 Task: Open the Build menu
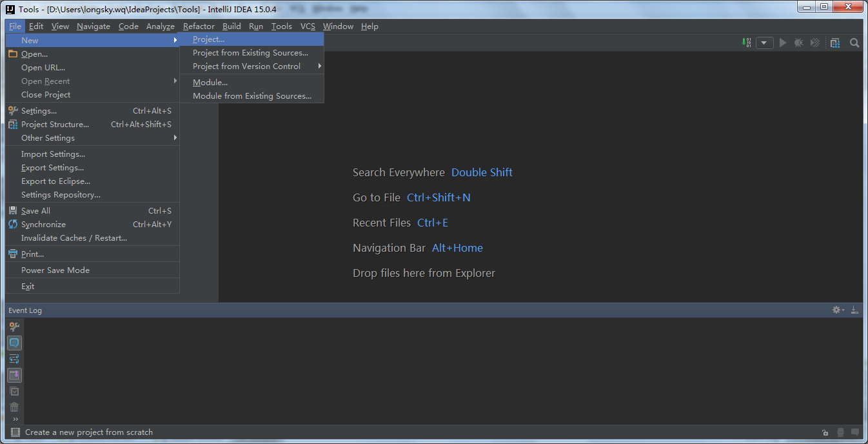coord(232,26)
